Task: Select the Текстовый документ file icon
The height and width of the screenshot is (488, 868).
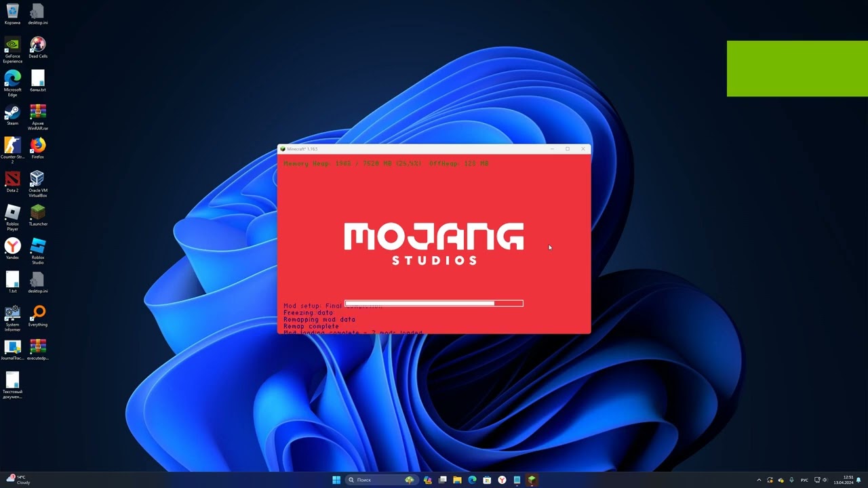Action: click(x=12, y=386)
